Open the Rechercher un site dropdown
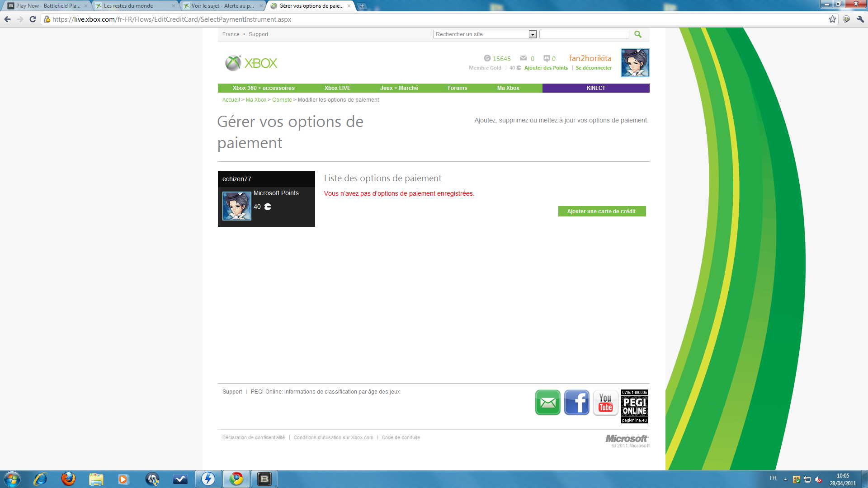Viewport: 868px width, 488px height. pyautogui.click(x=533, y=34)
